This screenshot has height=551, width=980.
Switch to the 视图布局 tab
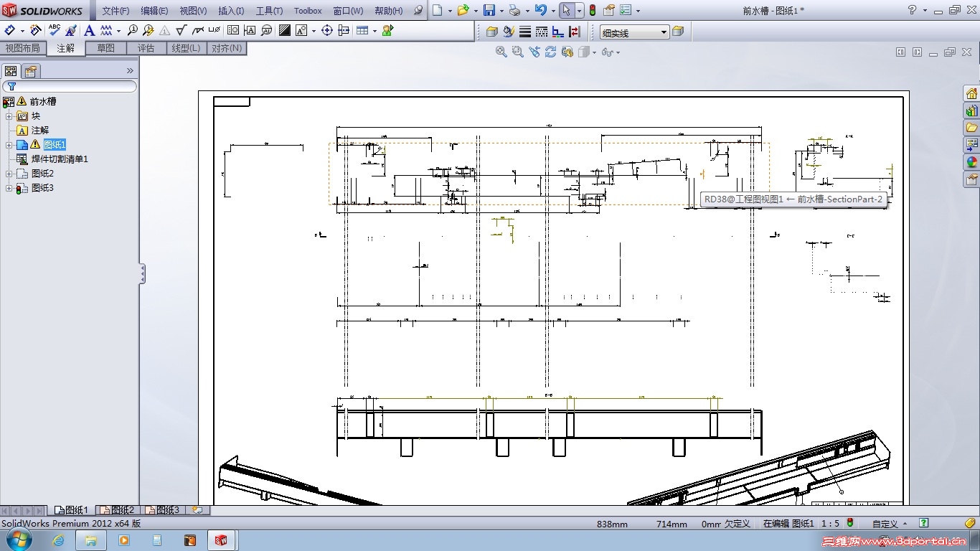[23, 48]
